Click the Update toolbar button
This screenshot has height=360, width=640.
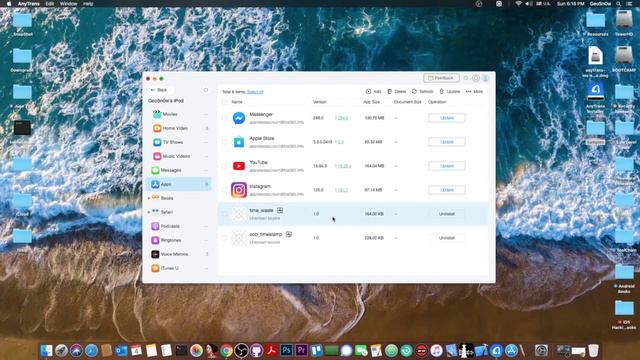click(x=449, y=92)
